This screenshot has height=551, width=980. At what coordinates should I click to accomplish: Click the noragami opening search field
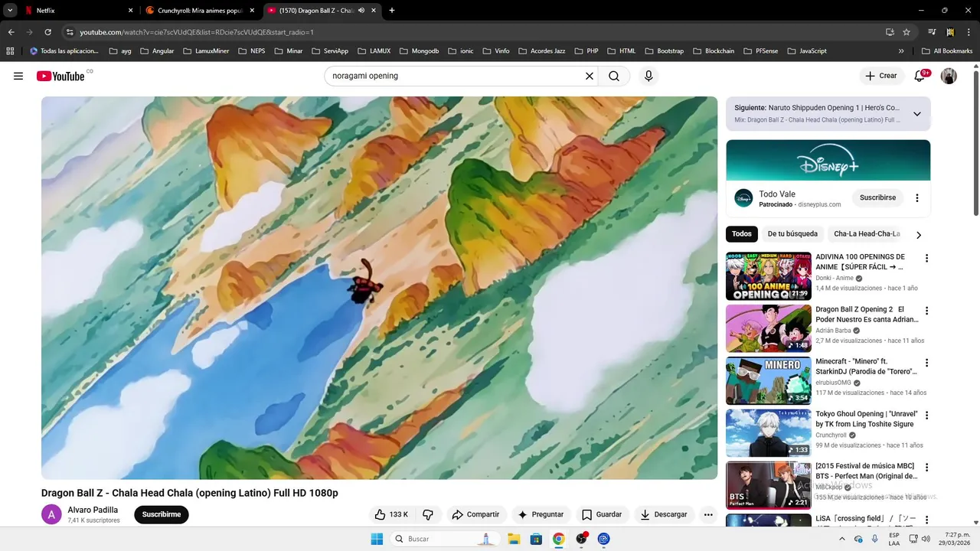[456, 76]
